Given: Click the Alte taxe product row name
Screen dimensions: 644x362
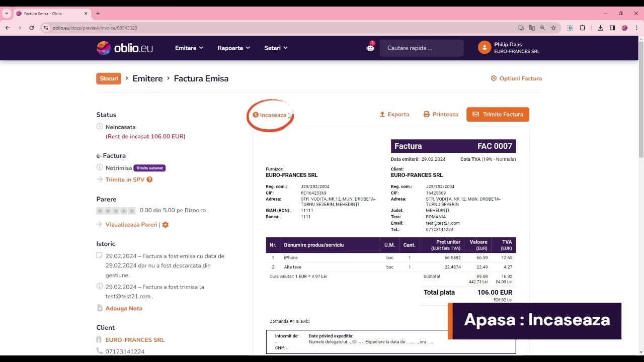Looking at the screenshot, I should (293, 267).
